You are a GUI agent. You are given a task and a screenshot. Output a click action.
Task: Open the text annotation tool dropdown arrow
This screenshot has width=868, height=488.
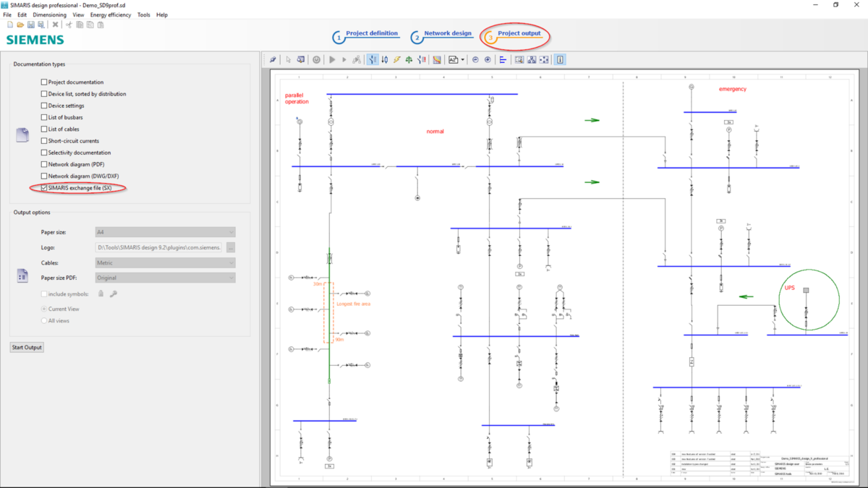[463, 59]
